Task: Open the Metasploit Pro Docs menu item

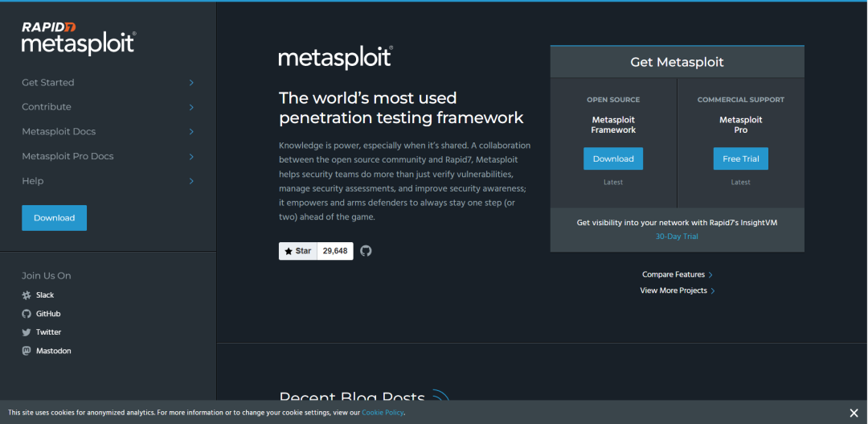Action: point(68,156)
